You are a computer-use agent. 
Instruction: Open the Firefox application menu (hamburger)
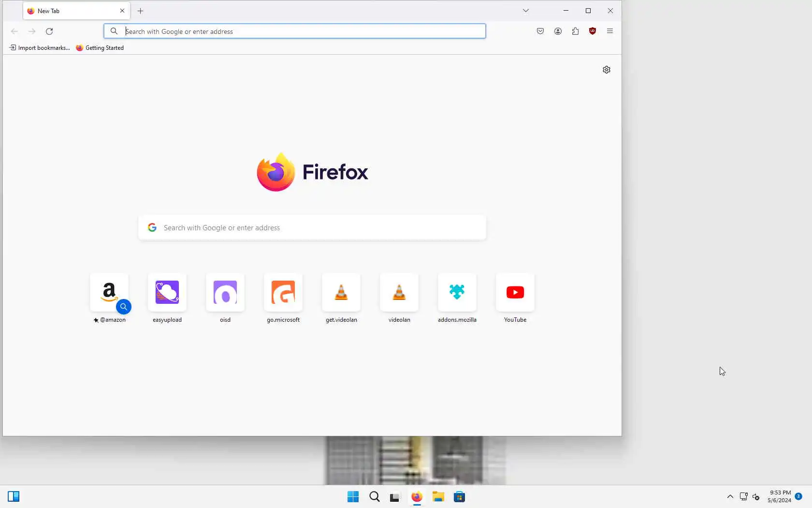tap(610, 31)
